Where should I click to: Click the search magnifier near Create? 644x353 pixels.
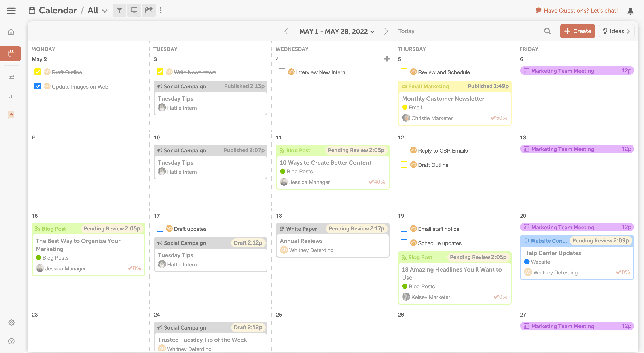coord(547,31)
